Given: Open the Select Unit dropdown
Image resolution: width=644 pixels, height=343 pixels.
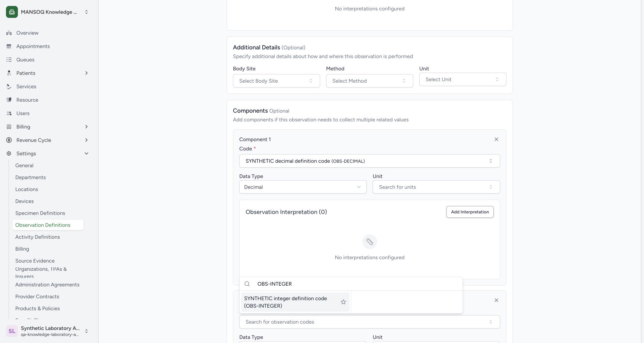Looking at the screenshot, I should click(463, 79).
